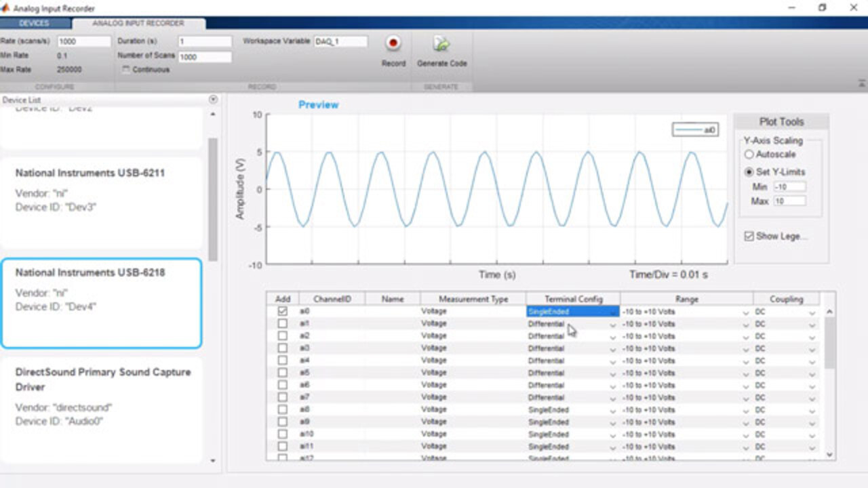Toggle the Show Legend checkbox
The height and width of the screenshot is (488, 868).
click(749, 237)
